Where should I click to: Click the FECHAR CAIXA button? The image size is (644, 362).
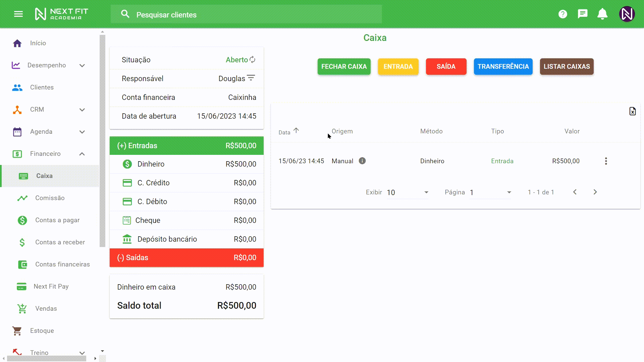pyautogui.click(x=344, y=67)
